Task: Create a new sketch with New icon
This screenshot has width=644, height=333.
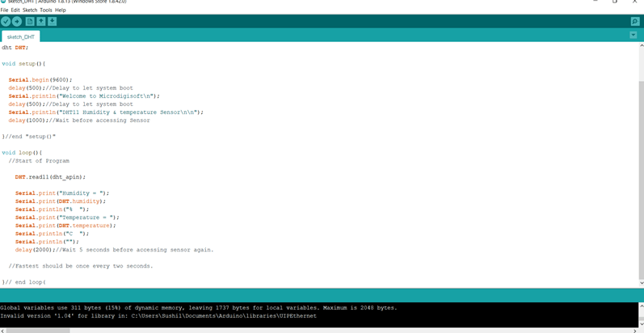Action: click(30, 22)
